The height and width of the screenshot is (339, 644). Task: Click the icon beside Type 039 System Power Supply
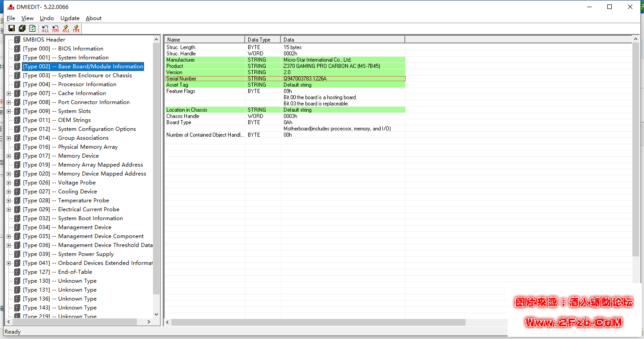pyautogui.click(x=17, y=254)
